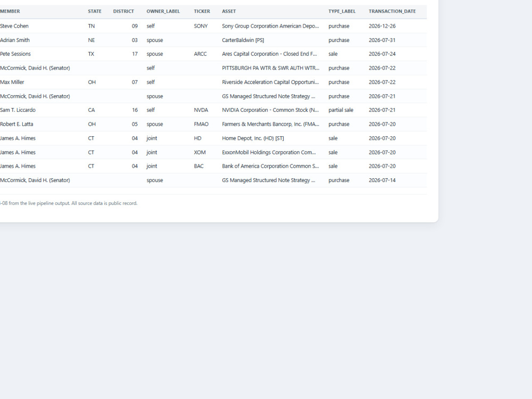The height and width of the screenshot is (399, 532).
Task: Click district 09 cell
Action: pos(135,26)
